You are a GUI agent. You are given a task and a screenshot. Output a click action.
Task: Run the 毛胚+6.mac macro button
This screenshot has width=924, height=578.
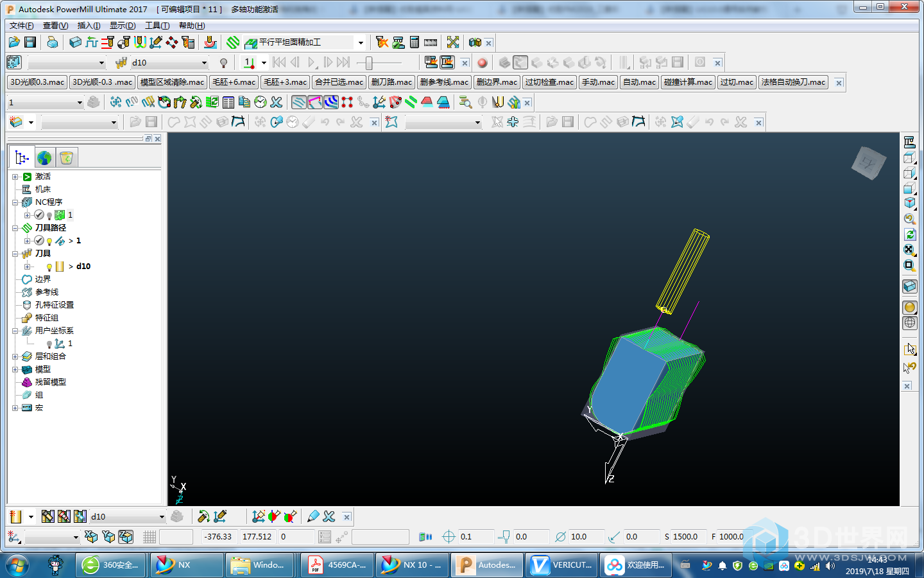234,82
